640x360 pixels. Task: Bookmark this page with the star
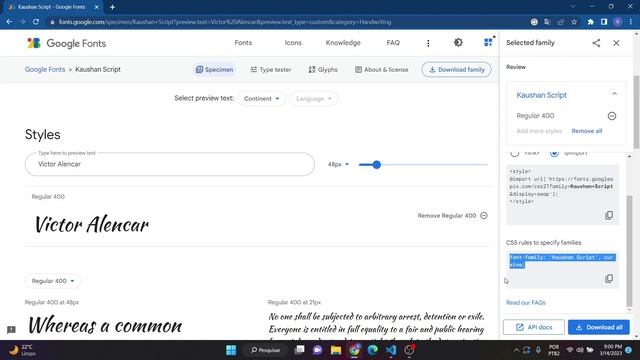pyautogui.click(x=574, y=22)
